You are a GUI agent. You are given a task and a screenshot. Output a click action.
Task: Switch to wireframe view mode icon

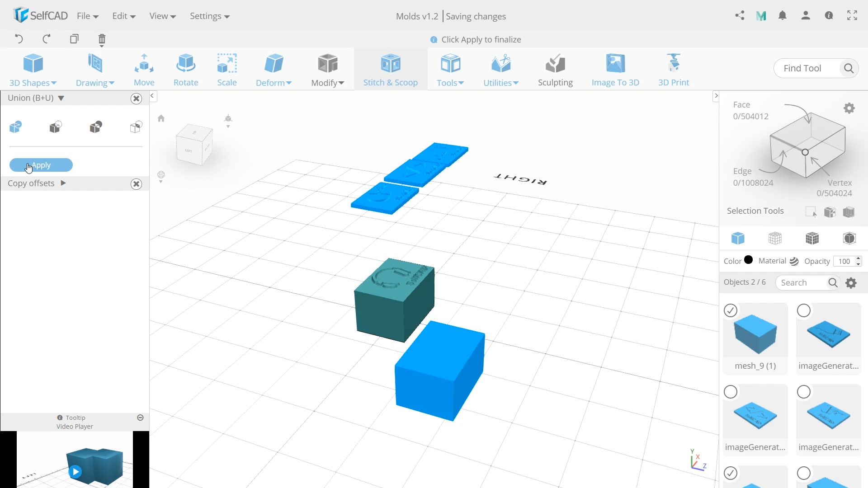[775, 238]
